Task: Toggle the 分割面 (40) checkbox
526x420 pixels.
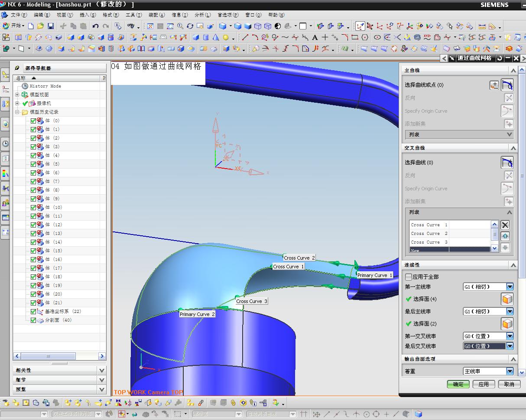Action: 33,320
